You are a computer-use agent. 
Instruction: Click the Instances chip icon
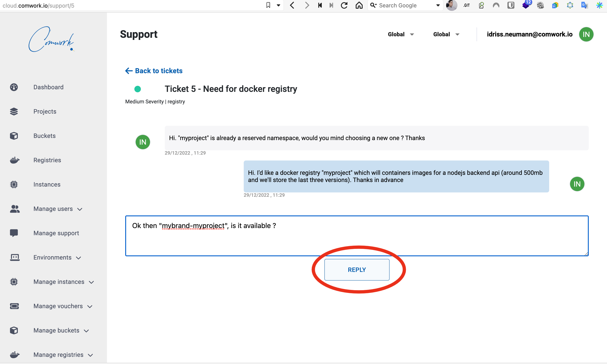14,184
